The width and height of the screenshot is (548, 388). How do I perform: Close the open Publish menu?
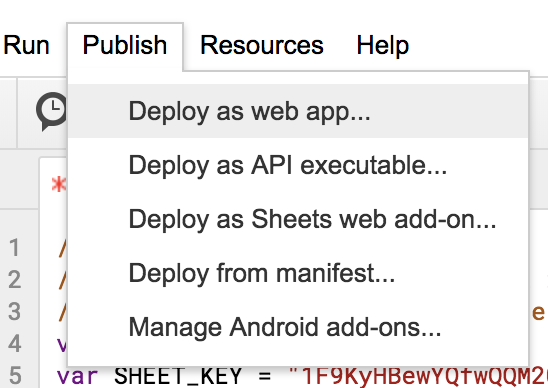125,45
